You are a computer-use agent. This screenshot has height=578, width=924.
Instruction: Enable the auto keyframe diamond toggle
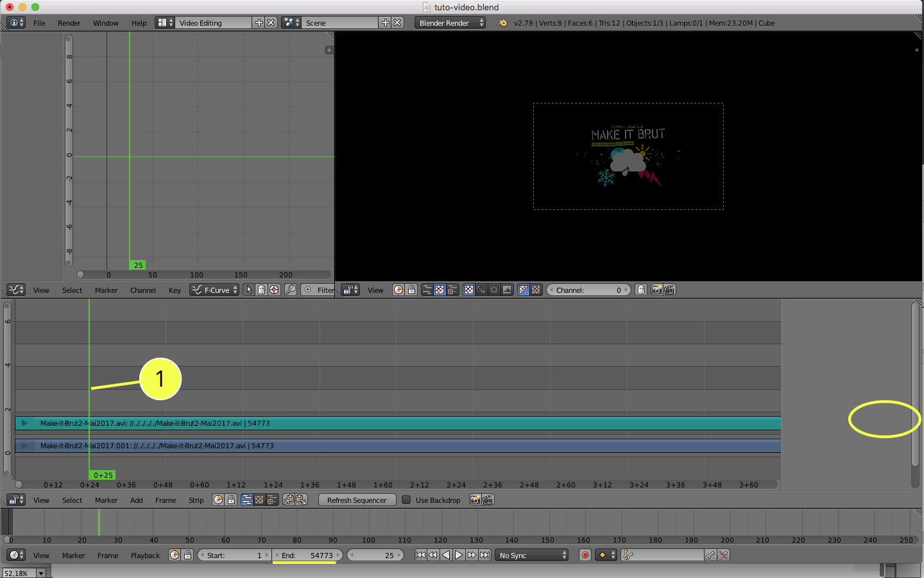coord(602,555)
